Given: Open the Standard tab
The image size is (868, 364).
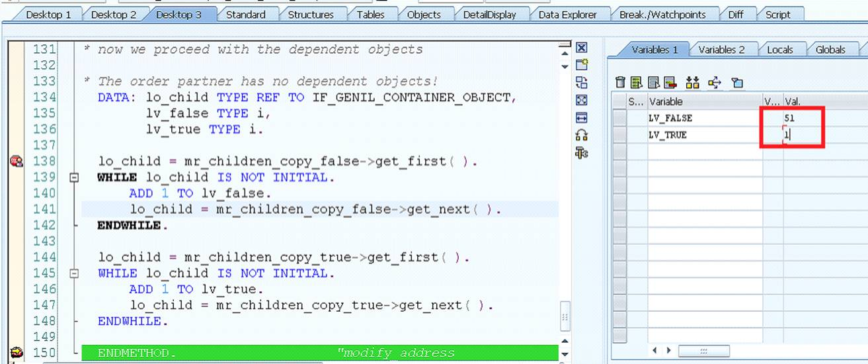Looking at the screenshot, I should (246, 14).
